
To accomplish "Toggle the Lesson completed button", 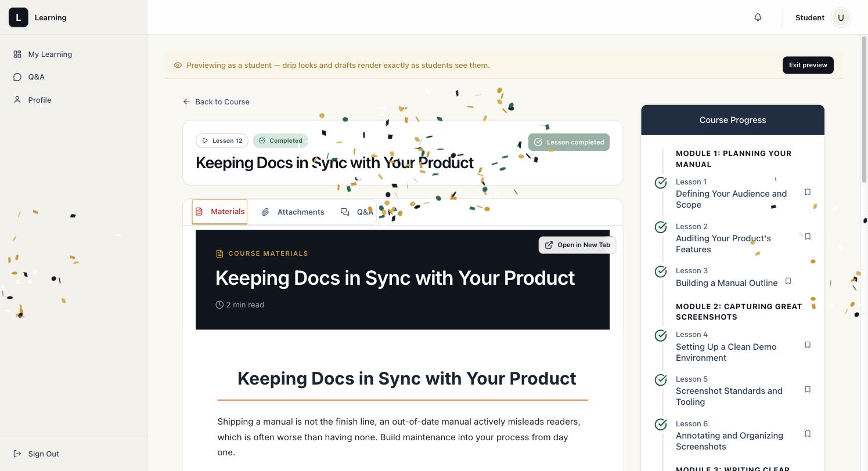I will (x=569, y=142).
